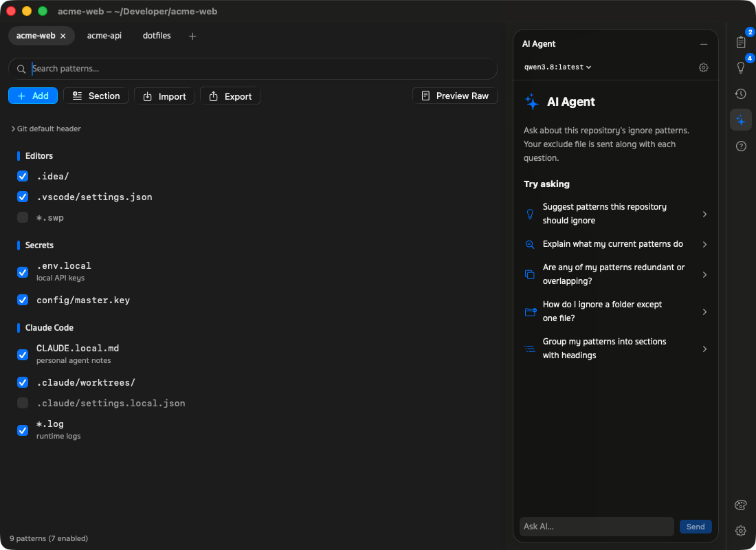Screen dimensions: 756x550
Task: Click the Import button
Action: (164, 96)
